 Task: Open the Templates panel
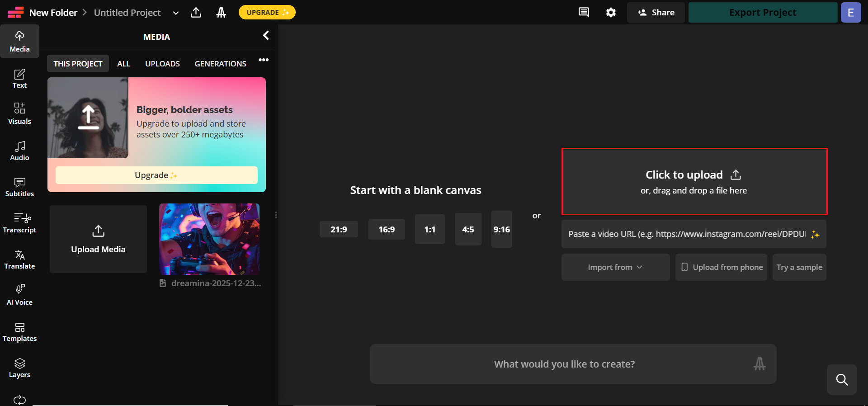click(x=19, y=331)
